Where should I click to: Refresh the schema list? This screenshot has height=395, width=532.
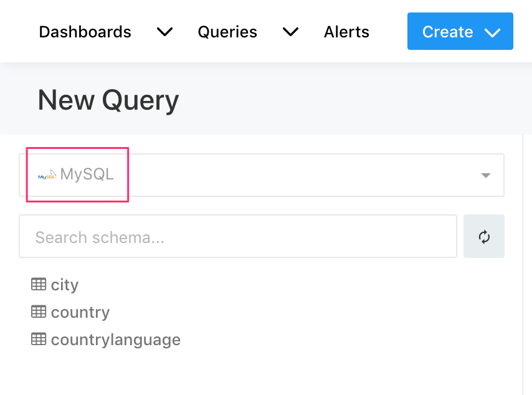pos(484,236)
